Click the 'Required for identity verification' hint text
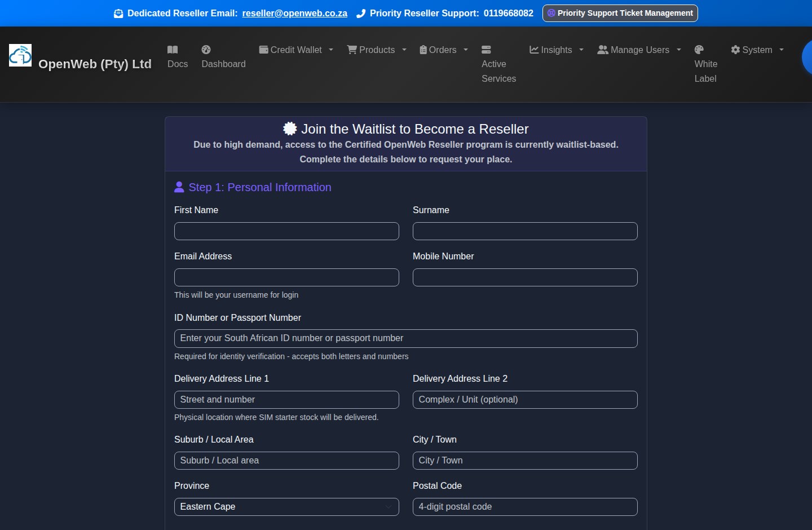Viewport: 812px width, 530px height. [292, 356]
